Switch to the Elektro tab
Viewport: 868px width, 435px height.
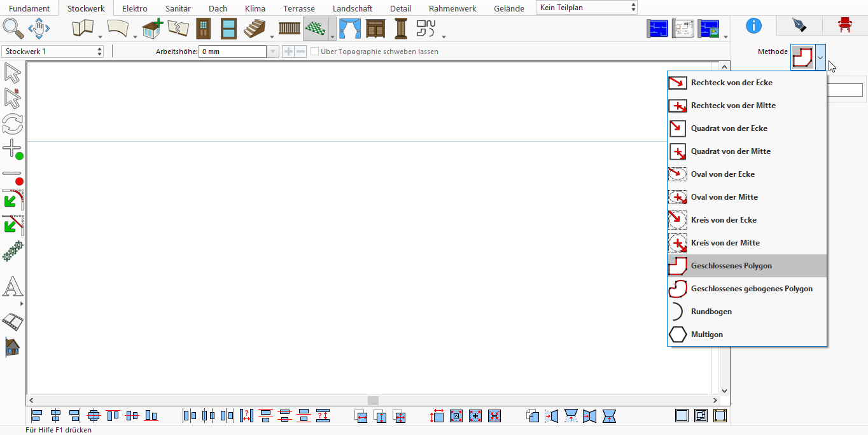pos(135,8)
